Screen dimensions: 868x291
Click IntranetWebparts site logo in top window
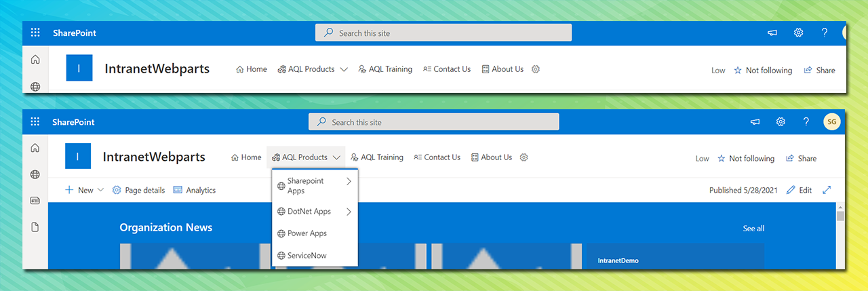click(x=79, y=69)
